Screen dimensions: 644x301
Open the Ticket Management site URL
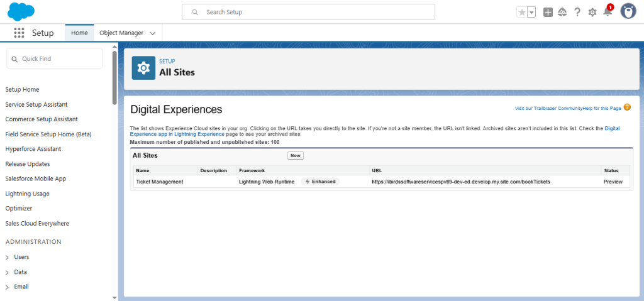click(460, 182)
